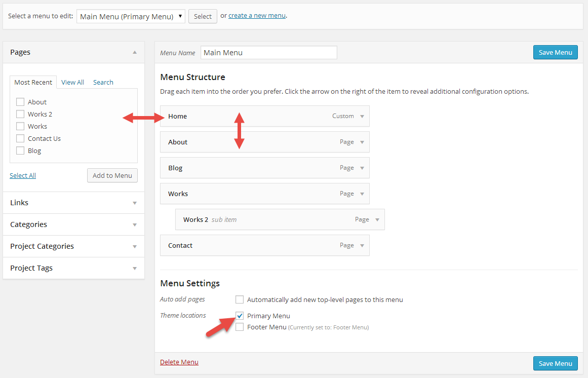Expand the Works menu item arrow
Viewport: 588px width, 378px height.
362,194
